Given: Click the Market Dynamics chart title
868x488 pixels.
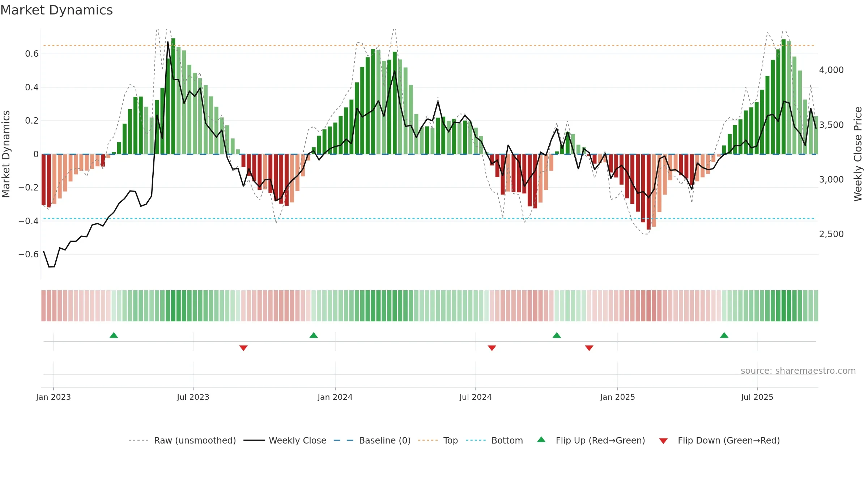Looking at the screenshot, I should [56, 10].
